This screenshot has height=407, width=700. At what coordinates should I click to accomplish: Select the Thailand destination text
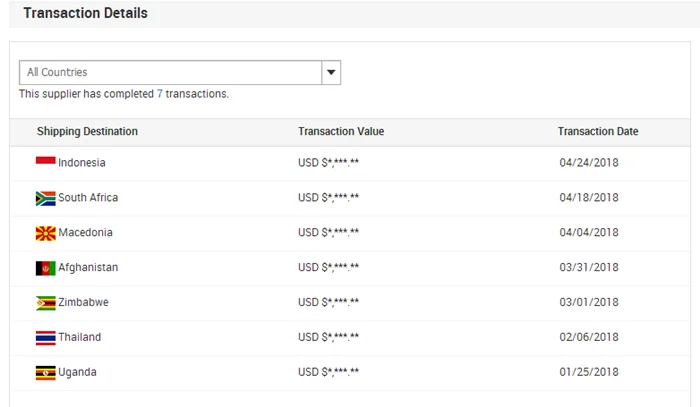tap(79, 338)
